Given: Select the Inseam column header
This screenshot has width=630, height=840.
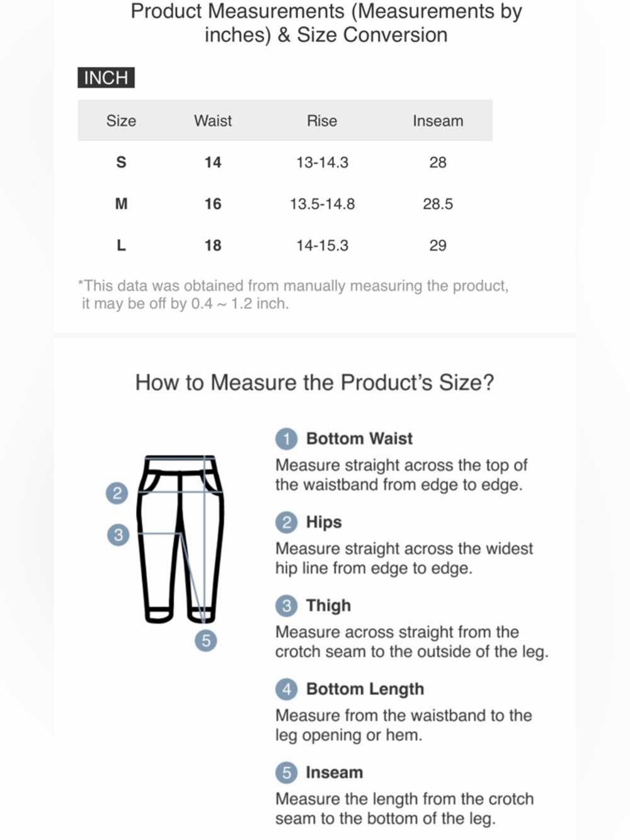Looking at the screenshot, I should 438,120.
